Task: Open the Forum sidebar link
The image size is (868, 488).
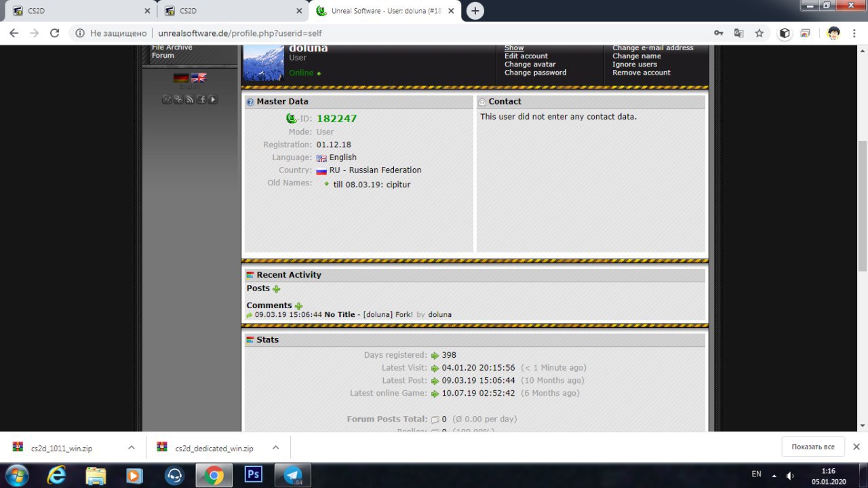Action: click(x=163, y=56)
